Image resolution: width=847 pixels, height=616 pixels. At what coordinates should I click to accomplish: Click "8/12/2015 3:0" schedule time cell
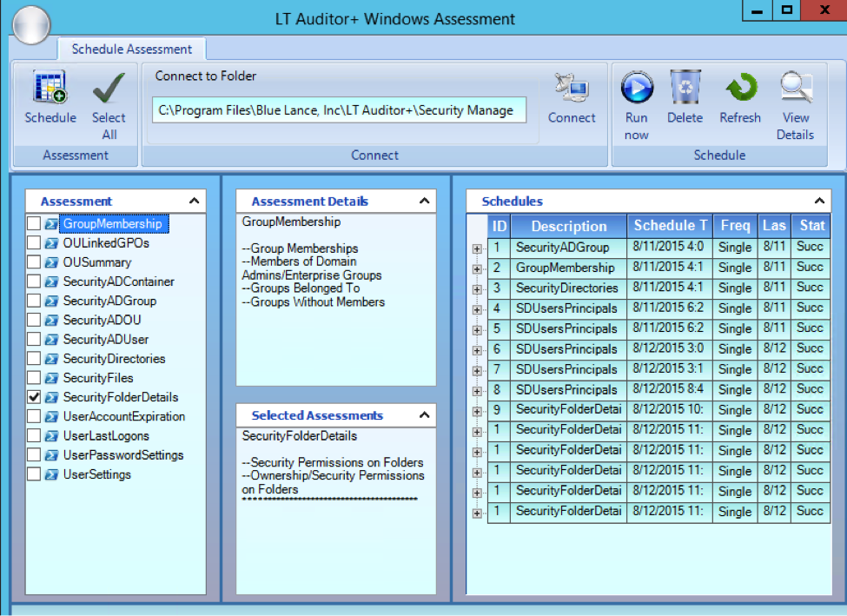pyautogui.click(x=670, y=348)
